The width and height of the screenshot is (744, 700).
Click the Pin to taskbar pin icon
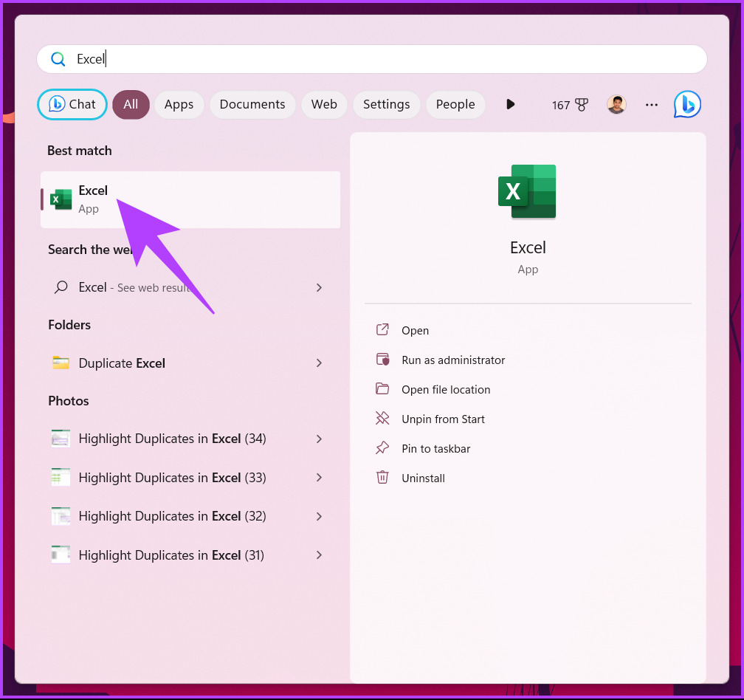coord(382,447)
